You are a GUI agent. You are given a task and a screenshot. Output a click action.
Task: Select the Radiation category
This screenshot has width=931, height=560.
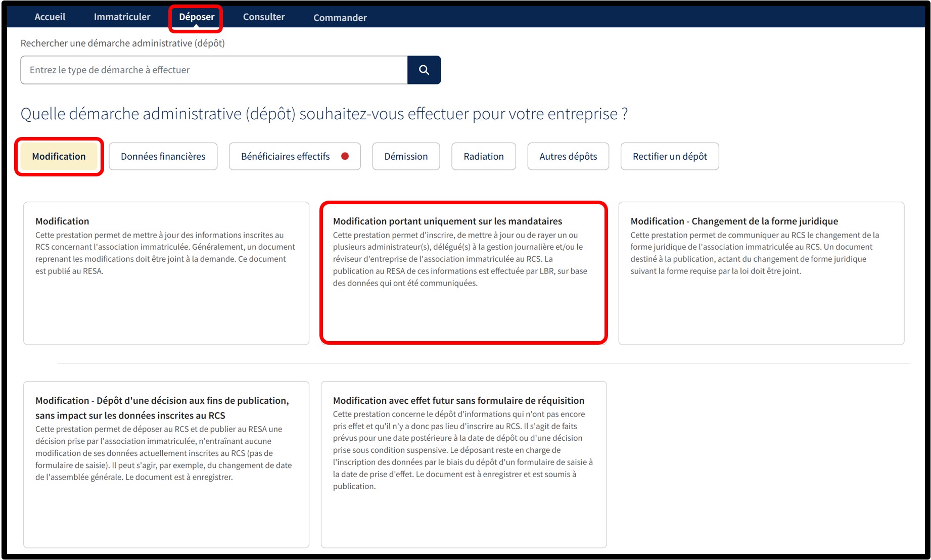(x=483, y=156)
